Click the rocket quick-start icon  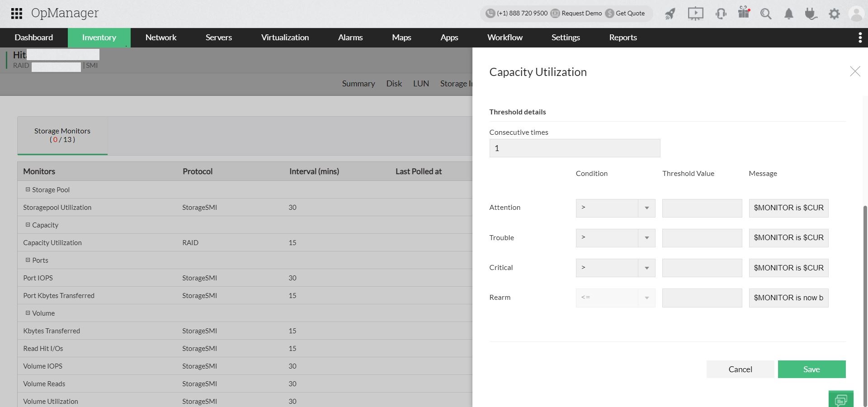(670, 14)
